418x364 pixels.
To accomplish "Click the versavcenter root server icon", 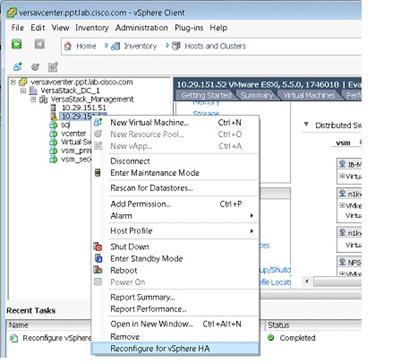I will pyautogui.click(x=23, y=82).
